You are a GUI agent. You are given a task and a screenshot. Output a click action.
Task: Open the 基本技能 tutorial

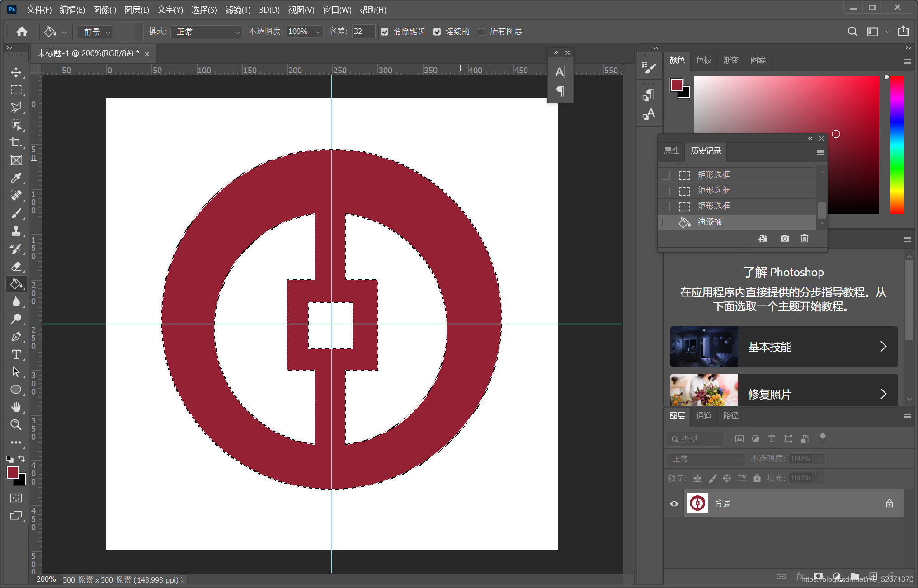click(784, 347)
